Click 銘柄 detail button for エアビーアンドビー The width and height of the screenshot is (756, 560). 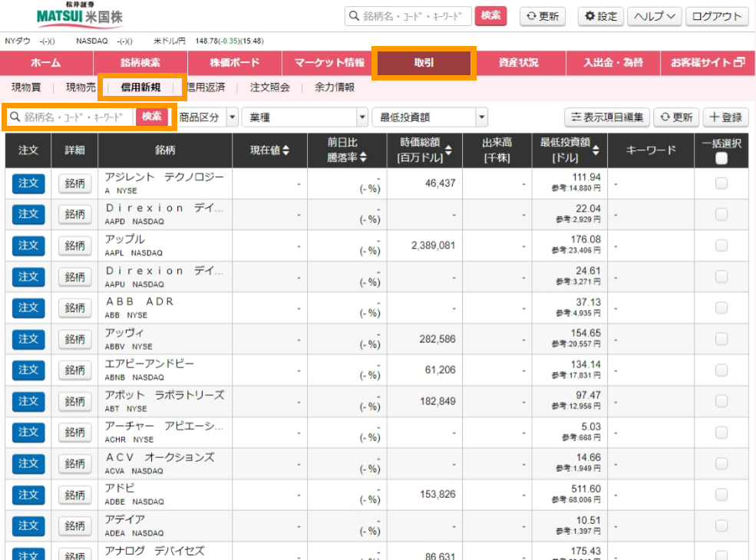click(74, 370)
